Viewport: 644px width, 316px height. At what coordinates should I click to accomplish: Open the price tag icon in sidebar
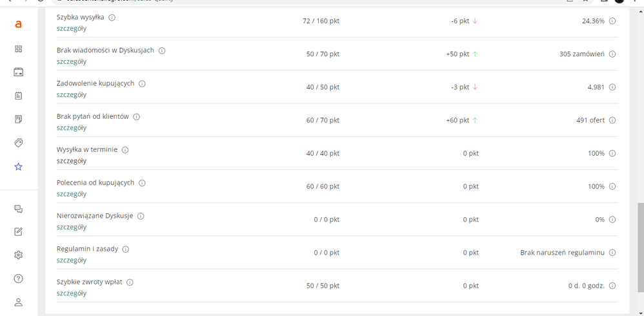click(18, 143)
